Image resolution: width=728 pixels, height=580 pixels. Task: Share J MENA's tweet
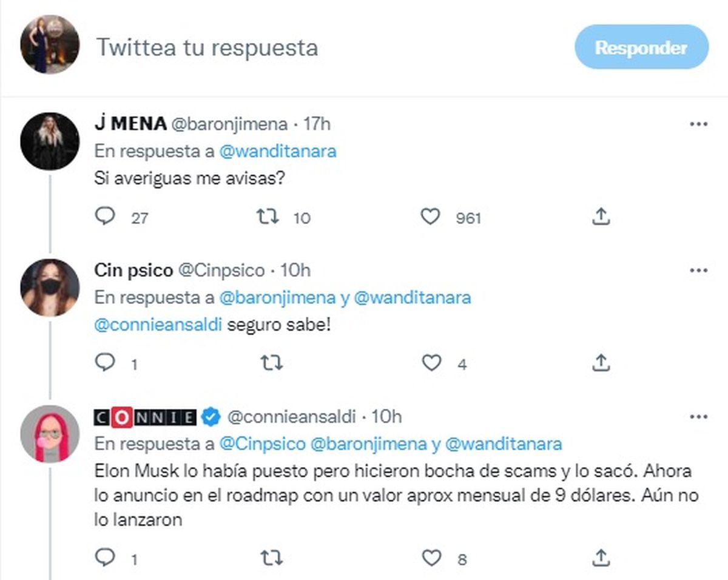[600, 217]
